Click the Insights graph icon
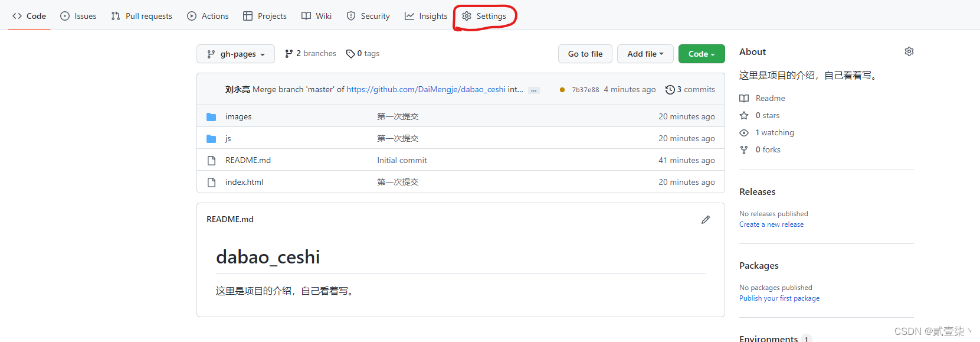980x342 pixels. click(409, 16)
